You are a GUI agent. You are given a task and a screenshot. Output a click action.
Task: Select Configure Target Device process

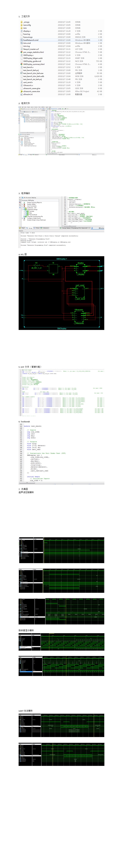(34, 218)
